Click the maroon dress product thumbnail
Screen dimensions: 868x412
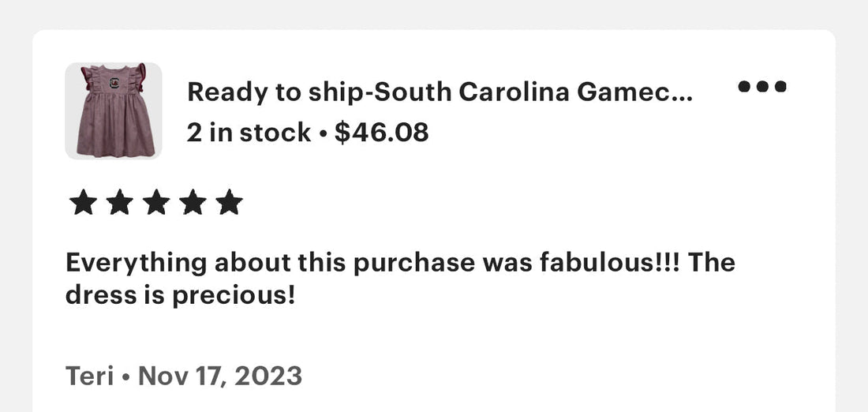(114, 110)
